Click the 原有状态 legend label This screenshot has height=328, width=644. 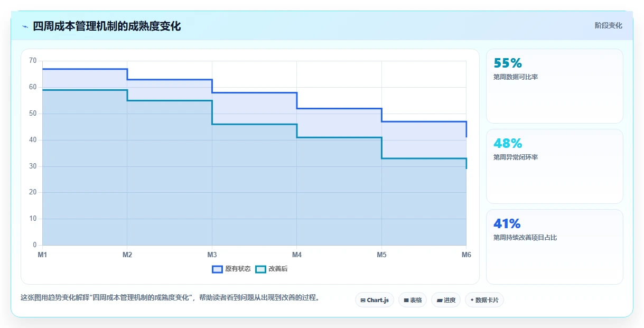pos(238,269)
